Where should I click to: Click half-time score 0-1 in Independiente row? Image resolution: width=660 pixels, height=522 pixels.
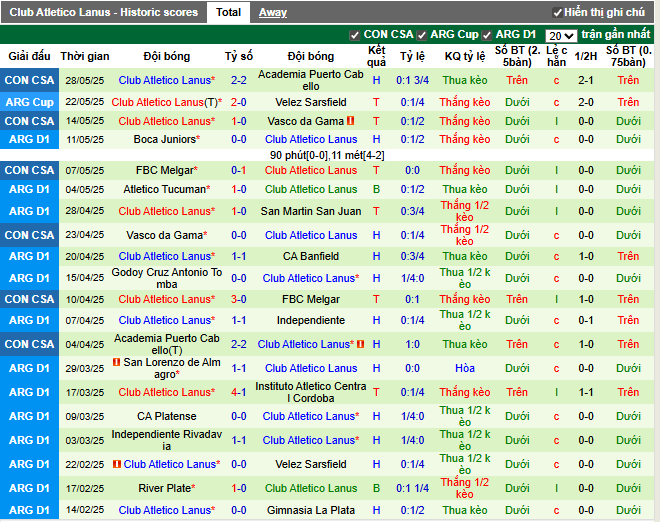click(x=586, y=320)
